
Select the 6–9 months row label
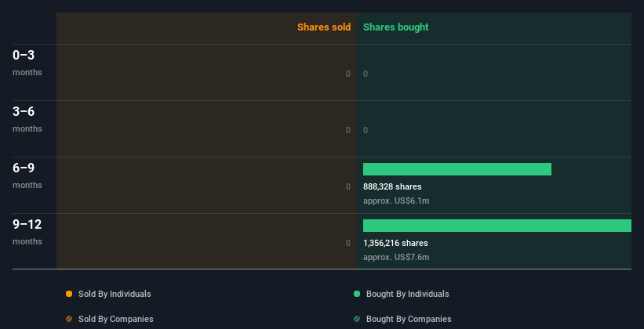(x=27, y=175)
